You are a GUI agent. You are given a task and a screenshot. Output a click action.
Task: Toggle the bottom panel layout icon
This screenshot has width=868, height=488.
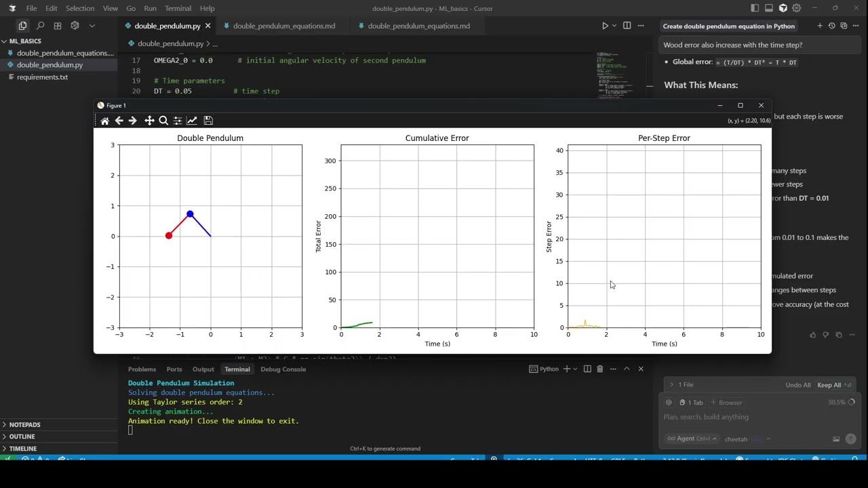tap(769, 8)
